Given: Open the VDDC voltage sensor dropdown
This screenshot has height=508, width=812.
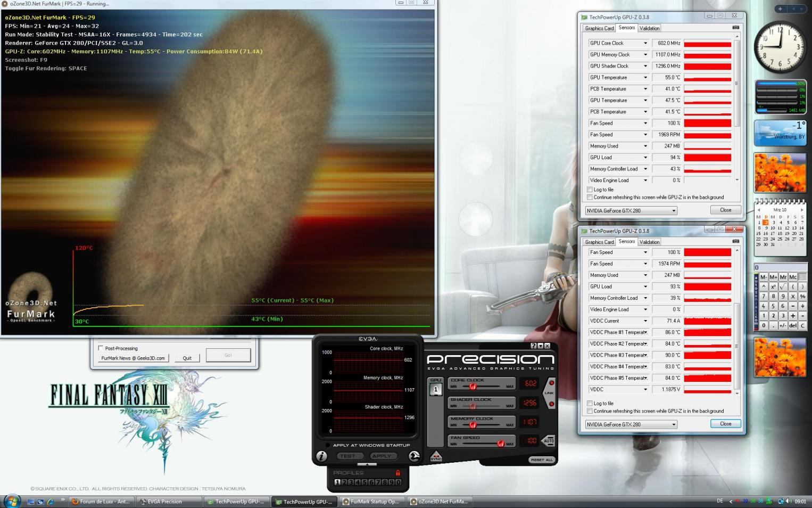Looking at the screenshot, I should click(645, 389).
